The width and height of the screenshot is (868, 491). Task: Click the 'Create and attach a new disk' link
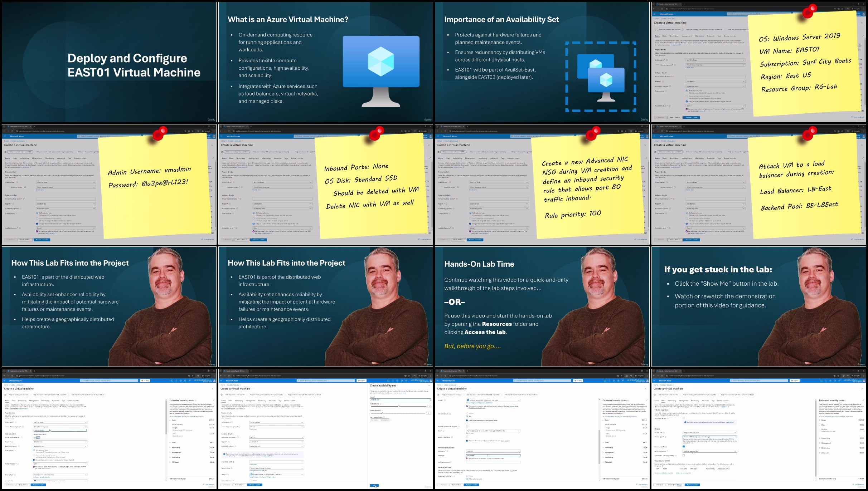664,473
